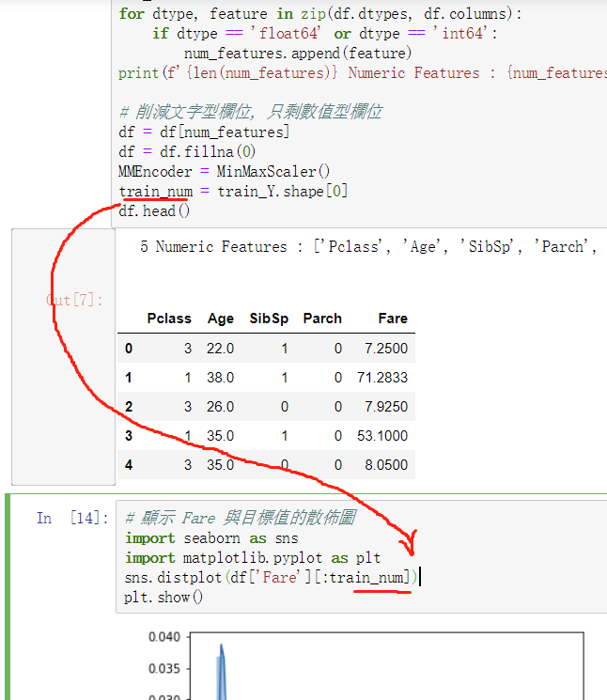
Task: Click the printed Numeric Features output text
Action: [x=368, y=246]
